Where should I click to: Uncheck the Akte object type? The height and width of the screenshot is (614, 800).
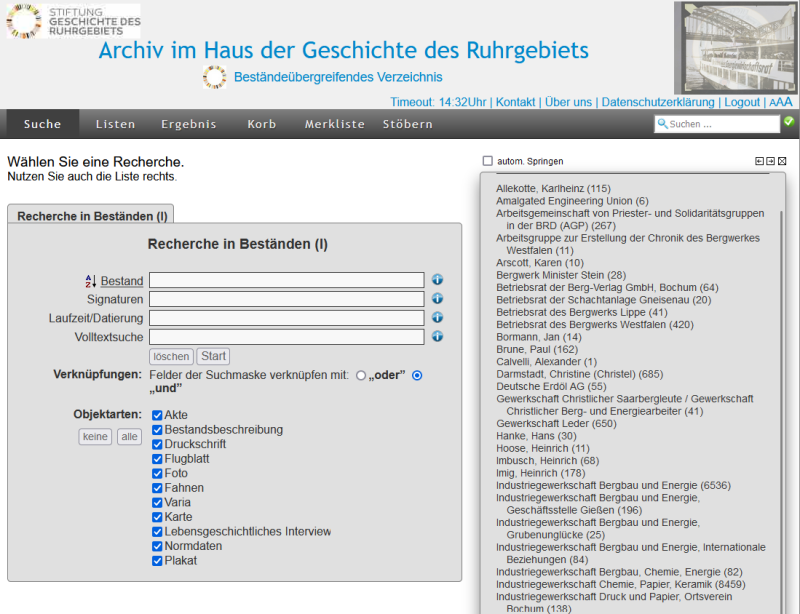coord(157,415)
